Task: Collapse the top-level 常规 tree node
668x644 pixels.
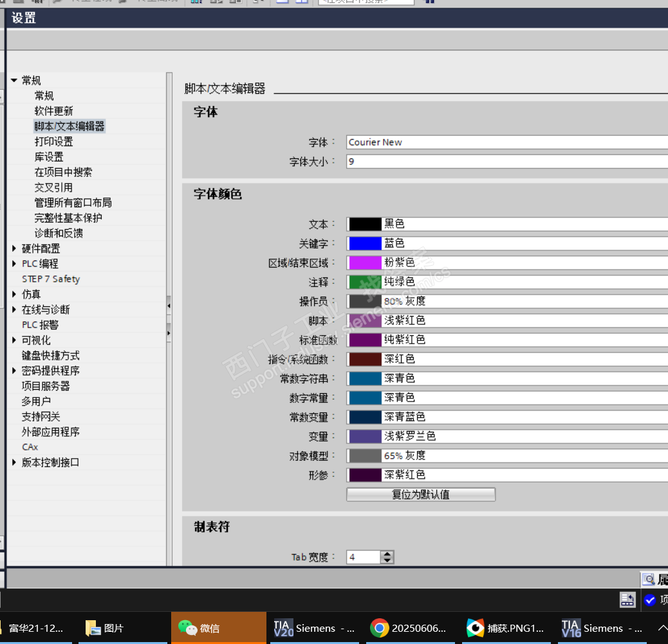Action: tap(14, 80)
